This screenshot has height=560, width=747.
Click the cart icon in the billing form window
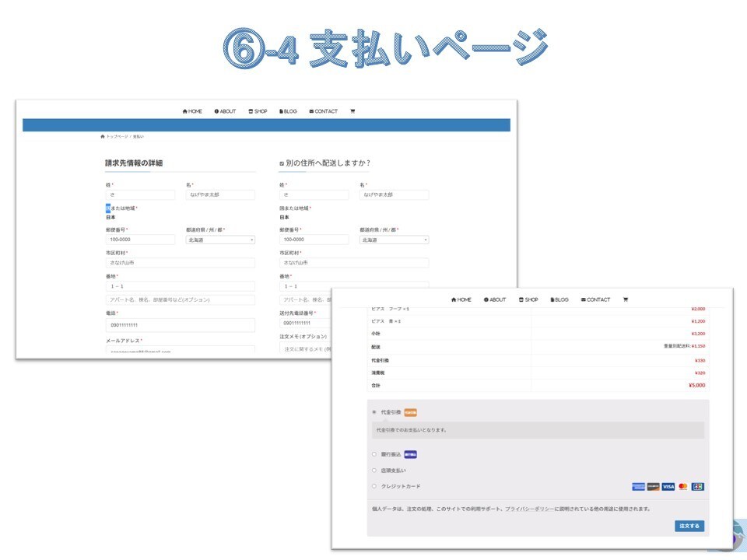pos(352,111)
